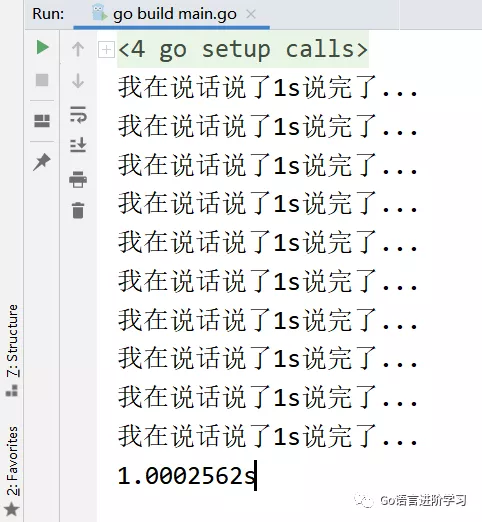The height and width of the screenshot is (522, 482).
Task: Open the 2: Favorites tool window
Action: click(13, 461)
